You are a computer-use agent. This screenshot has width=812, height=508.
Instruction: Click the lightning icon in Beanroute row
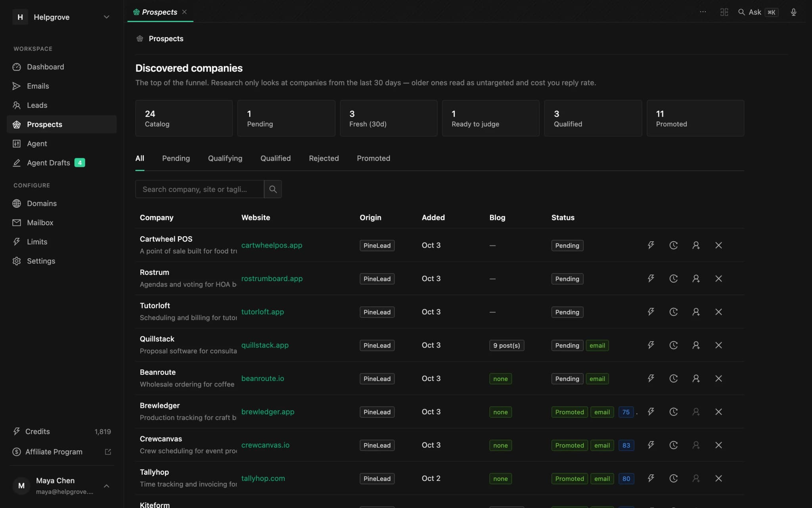point(651,379)
